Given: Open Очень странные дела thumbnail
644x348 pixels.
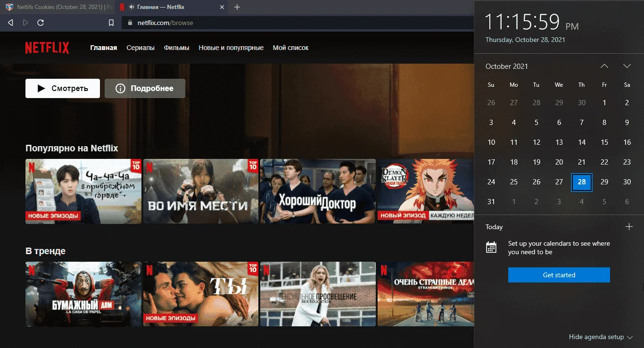Looking at the screenshot, I should (426, 294).
